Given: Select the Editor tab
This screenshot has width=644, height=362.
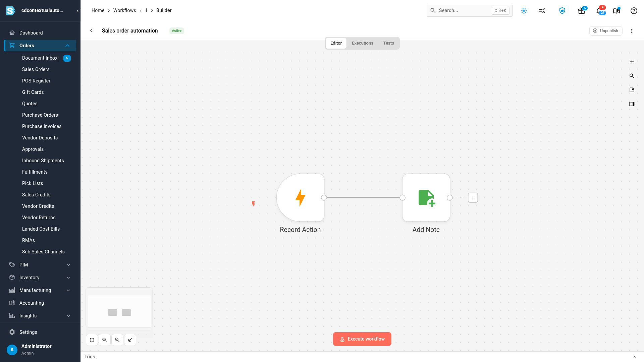Looking at the screenshot, I should coord(336,43).
